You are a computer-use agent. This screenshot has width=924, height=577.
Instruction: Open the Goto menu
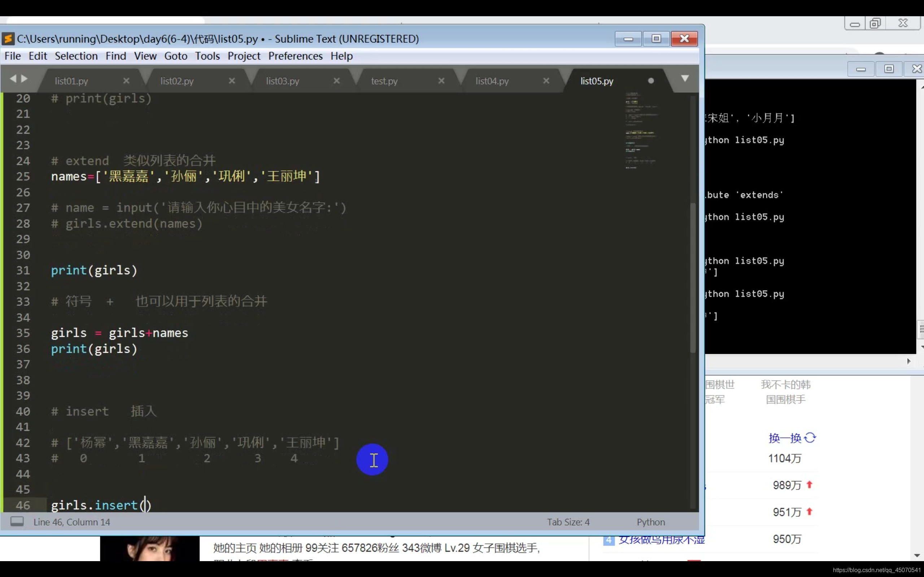click(176, 56)
